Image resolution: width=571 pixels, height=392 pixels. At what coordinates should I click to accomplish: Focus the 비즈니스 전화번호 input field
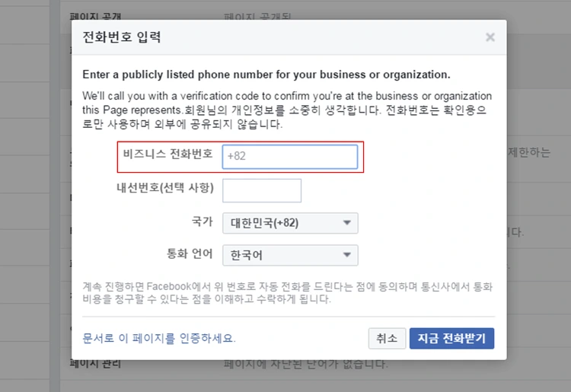click(x=290, y=157)
